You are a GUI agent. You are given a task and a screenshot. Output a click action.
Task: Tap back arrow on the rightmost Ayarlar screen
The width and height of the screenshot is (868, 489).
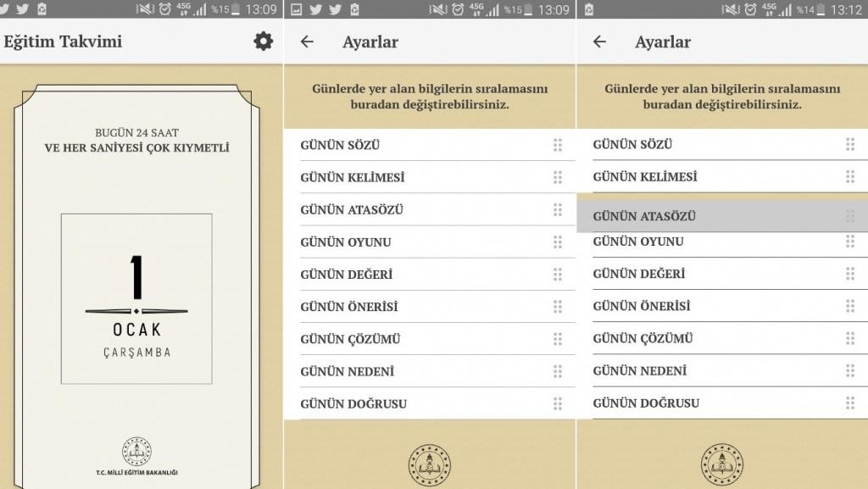click(599, 42)
